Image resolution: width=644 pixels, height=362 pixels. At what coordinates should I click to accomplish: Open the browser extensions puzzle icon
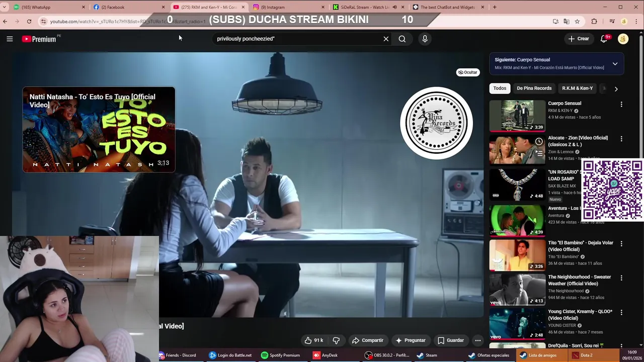pos(594,21)
